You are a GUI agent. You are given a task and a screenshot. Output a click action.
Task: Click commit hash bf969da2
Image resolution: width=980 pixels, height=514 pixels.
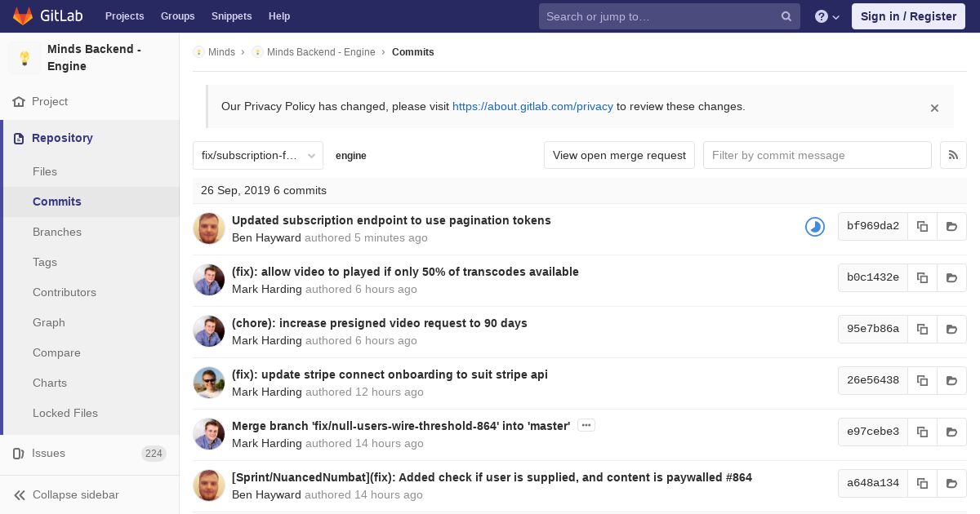tap(873, 227)
